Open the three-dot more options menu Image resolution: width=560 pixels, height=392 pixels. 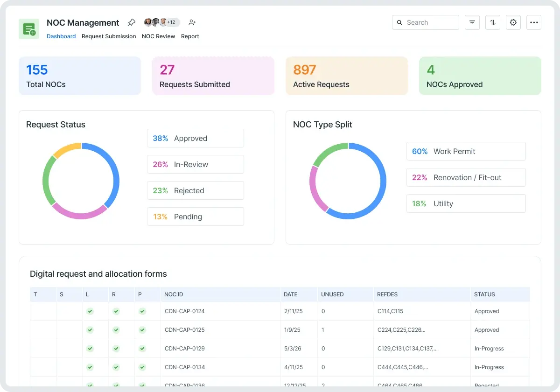[534, 22]
